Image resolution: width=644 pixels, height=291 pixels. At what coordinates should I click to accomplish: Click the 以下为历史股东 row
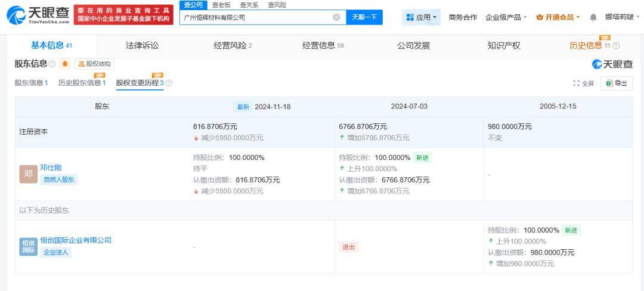[324, 210]
